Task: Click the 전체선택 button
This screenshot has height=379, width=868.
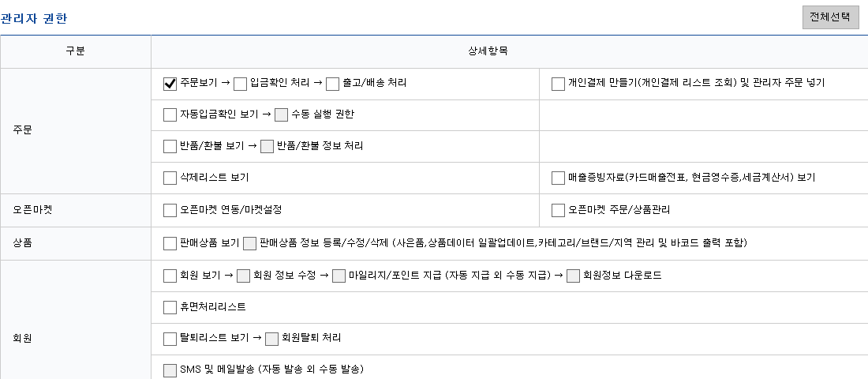Action: (830, 17)
